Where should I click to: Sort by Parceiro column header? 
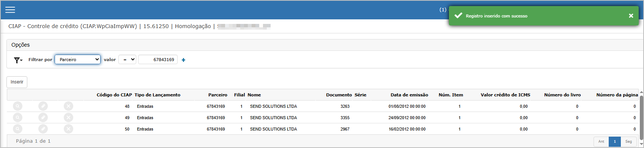point(218,95)
